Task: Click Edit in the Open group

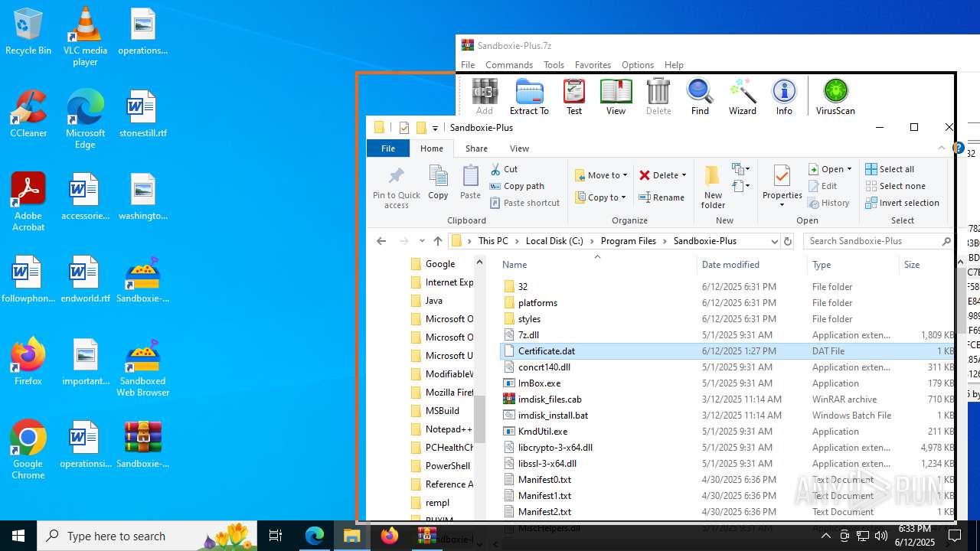Action: (823, 186)
